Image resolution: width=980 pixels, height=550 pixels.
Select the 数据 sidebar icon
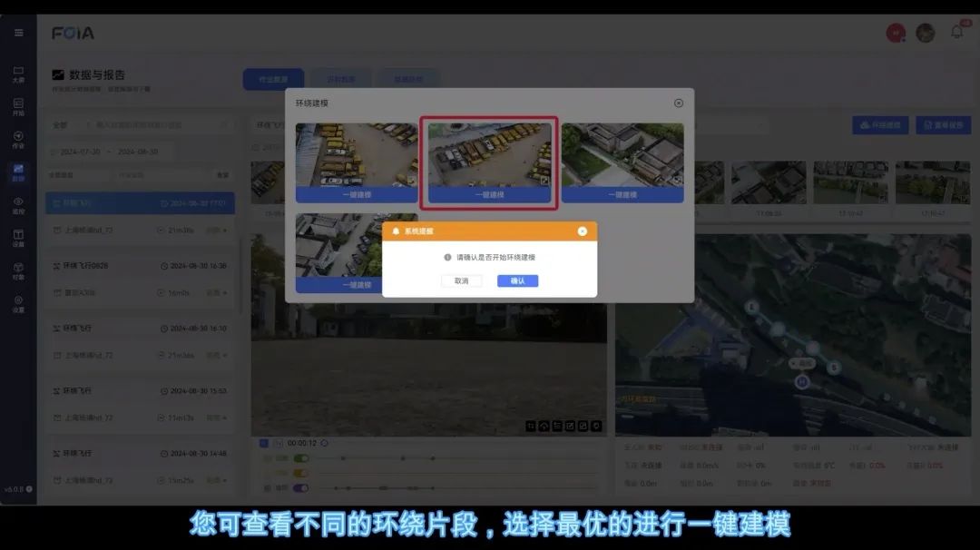[18, 172]
